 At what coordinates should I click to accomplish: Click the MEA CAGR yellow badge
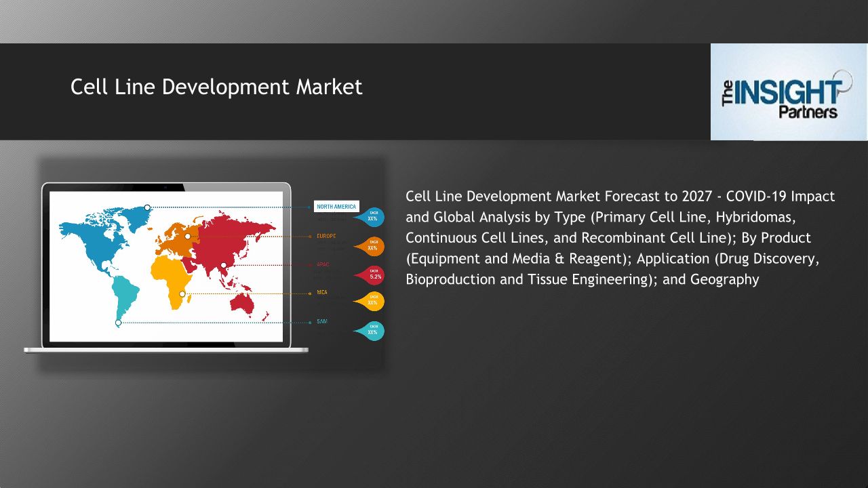pyautogui.click(x=372, y=302)
